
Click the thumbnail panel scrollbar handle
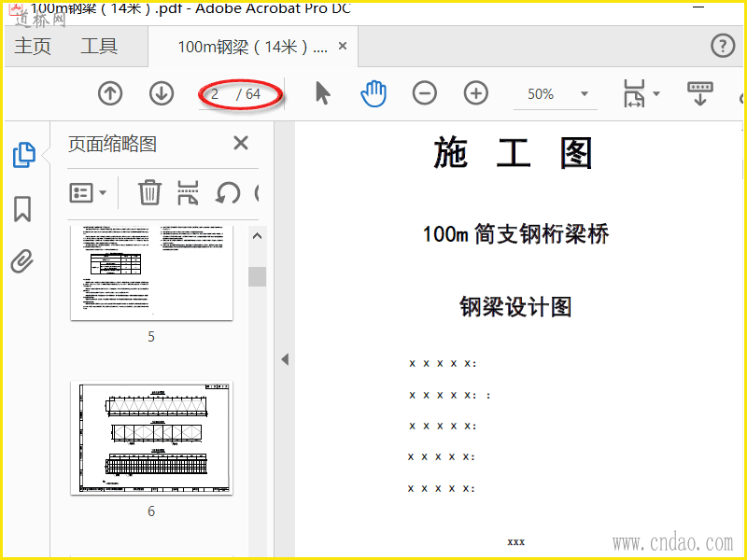point(258,276)
